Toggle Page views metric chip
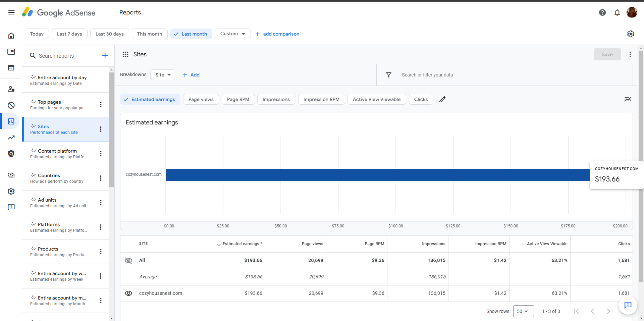Screen dimensions: 644x321 201,99
